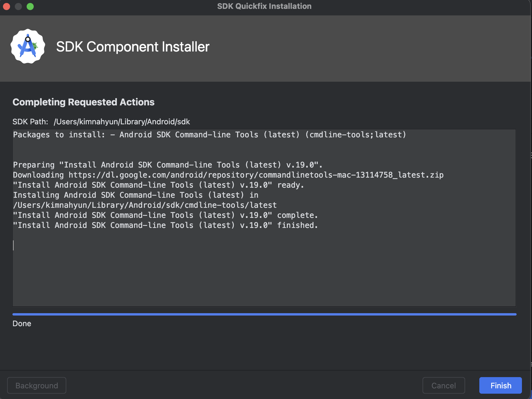Click the 'SDK Path:' label
This screenshot has width=532, height=399.
[x=30, y=122]
